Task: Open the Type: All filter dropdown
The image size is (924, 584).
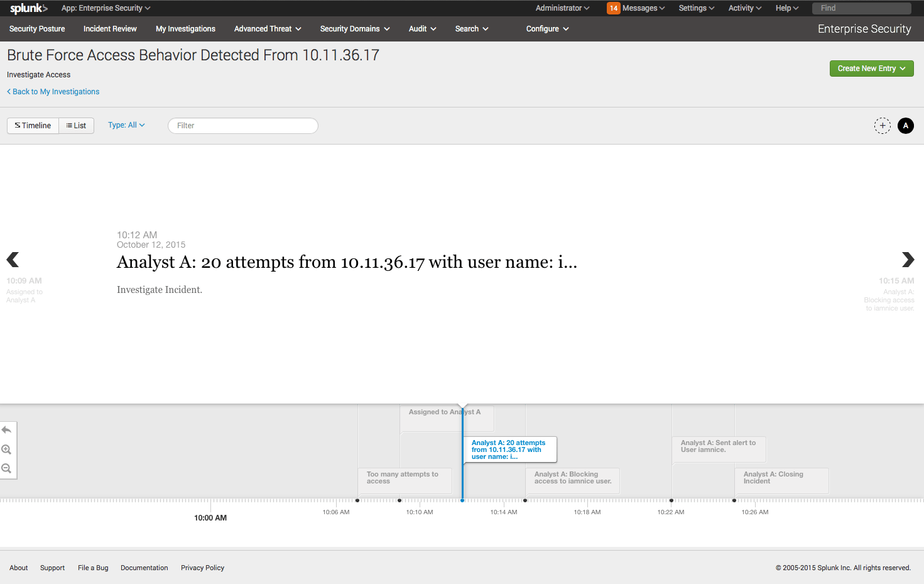Action: click(126, 125)
